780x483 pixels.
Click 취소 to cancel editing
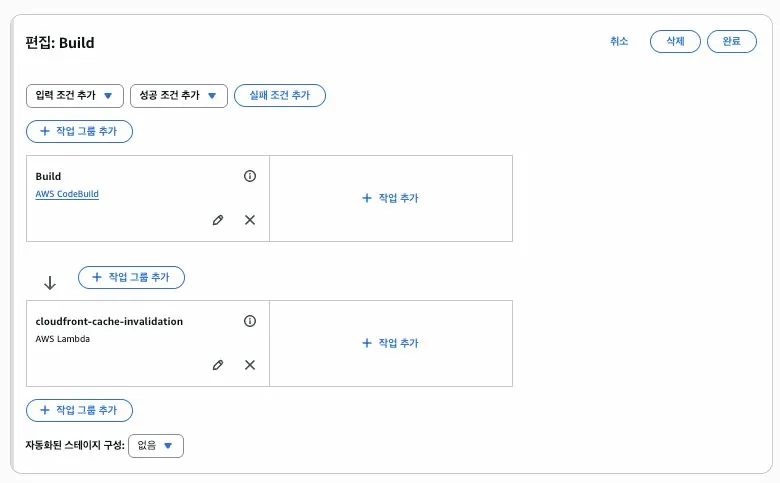click(x=619, y=41)
